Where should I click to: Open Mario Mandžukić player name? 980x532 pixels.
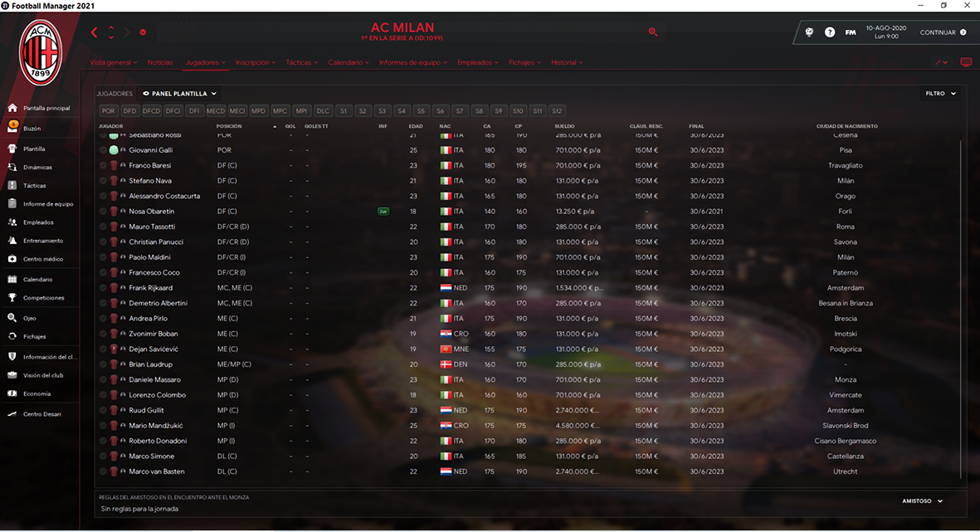(x=156, y=426)
